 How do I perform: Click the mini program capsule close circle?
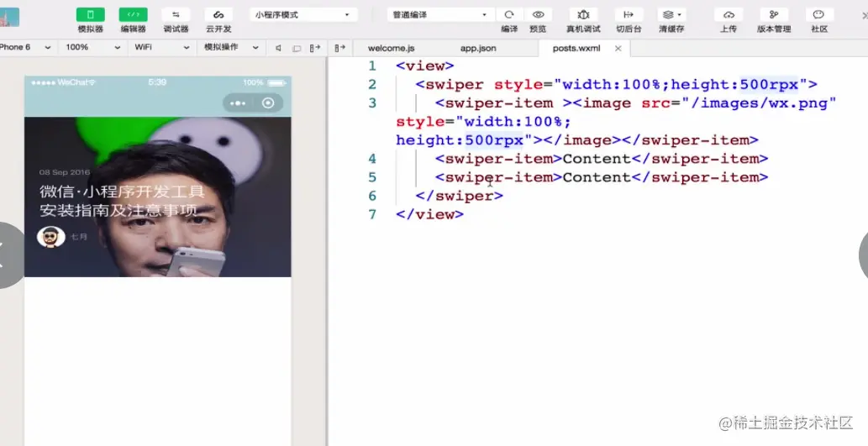pos(269,103)
